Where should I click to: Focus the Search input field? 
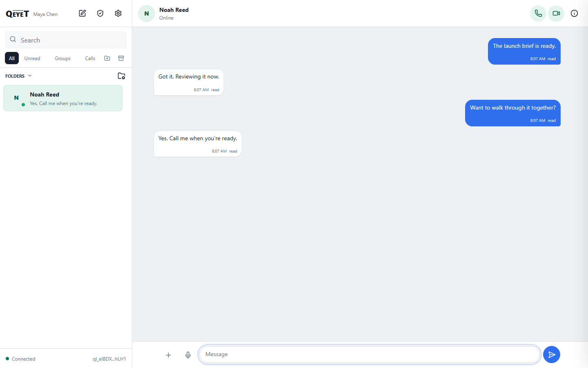click(66, 40)
